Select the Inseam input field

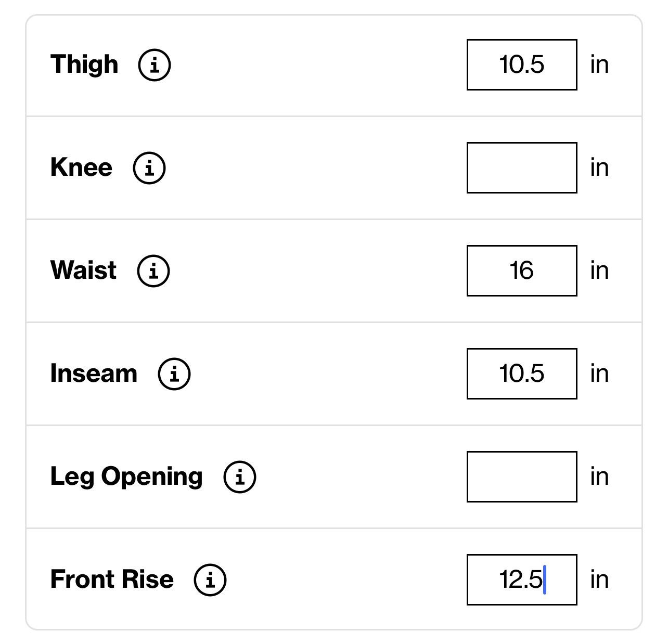point(522,373)
